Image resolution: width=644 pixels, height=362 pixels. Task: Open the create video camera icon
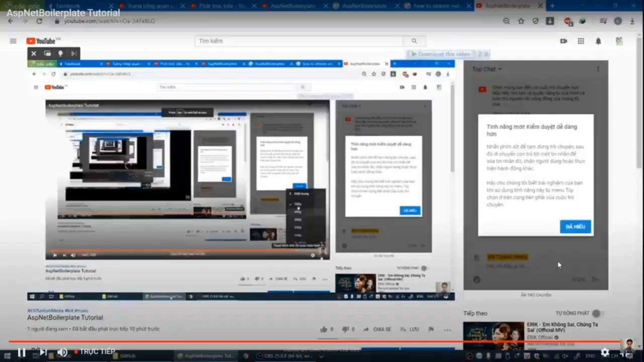pos(563,41)
